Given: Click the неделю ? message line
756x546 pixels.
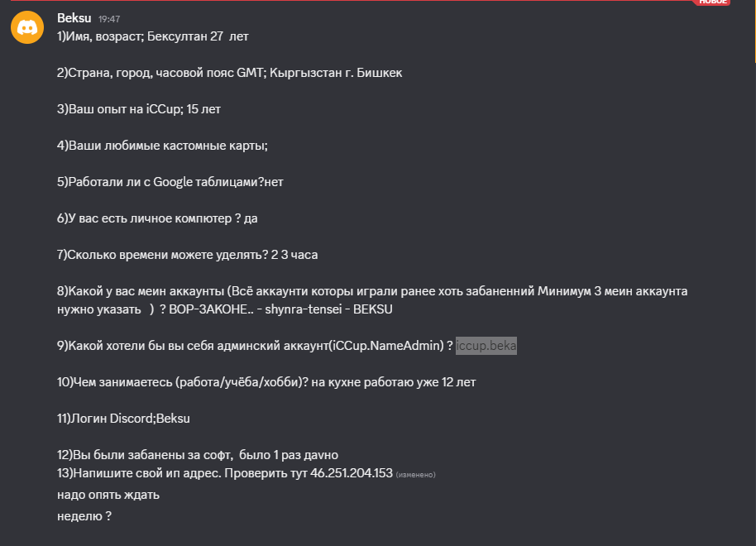Looking at the screenshot, I should point(84,516).
